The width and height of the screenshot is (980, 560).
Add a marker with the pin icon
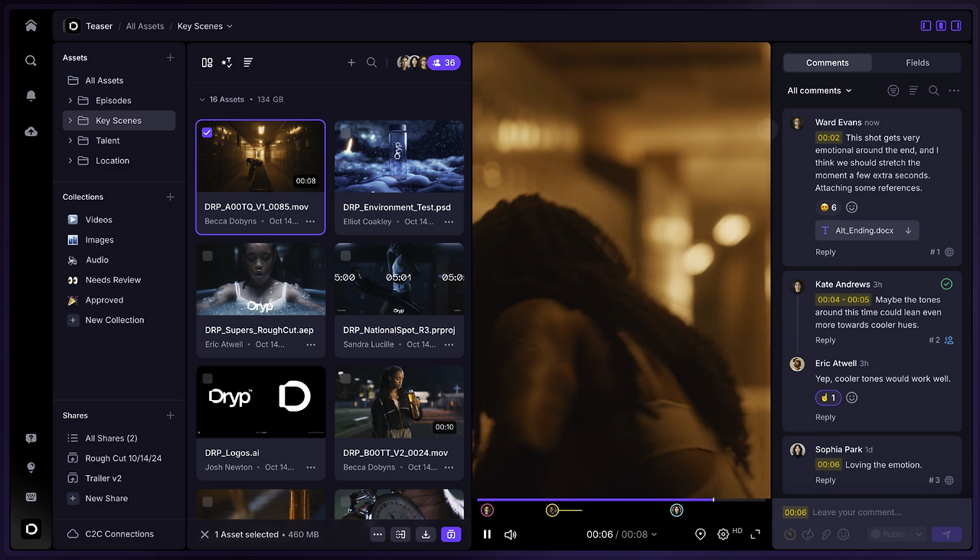700,535
